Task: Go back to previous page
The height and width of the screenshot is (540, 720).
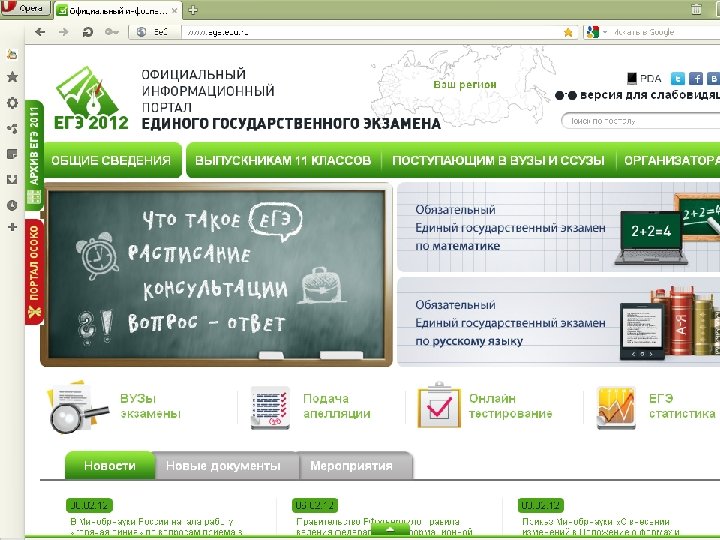Action: [x=40, y=32]
